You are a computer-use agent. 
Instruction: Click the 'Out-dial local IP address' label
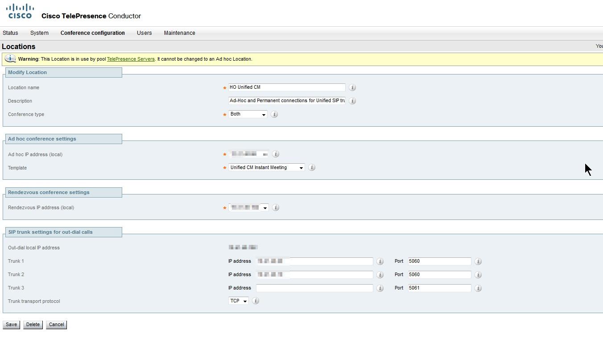(x=34, y=248)
